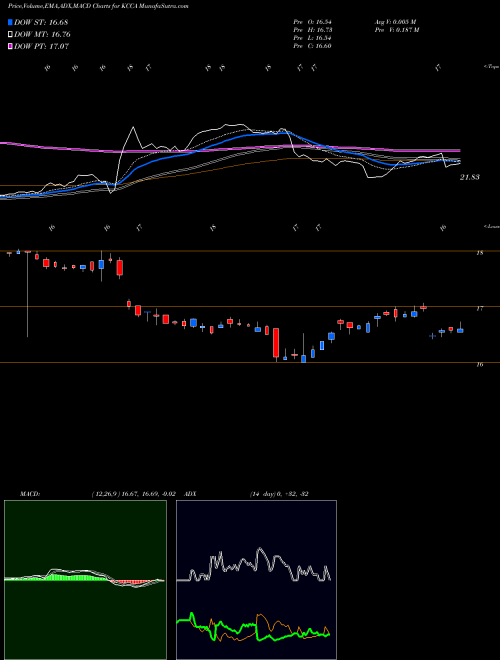Viewport: 500px width, 660px height.
Task: Click the white DOW MT legend swatch
Action: point(10,35)
